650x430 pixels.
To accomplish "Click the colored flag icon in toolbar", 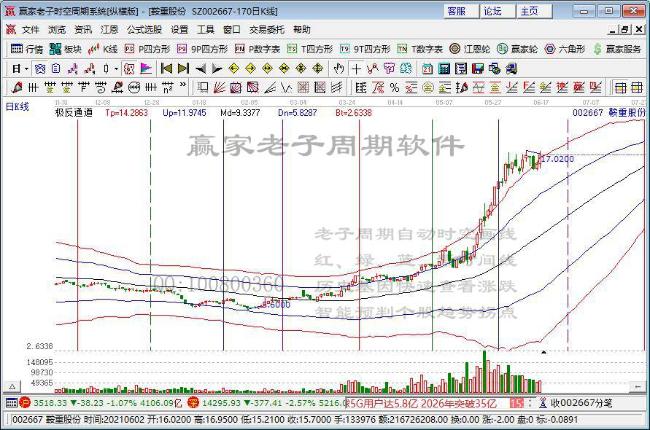I will [146, 68].
